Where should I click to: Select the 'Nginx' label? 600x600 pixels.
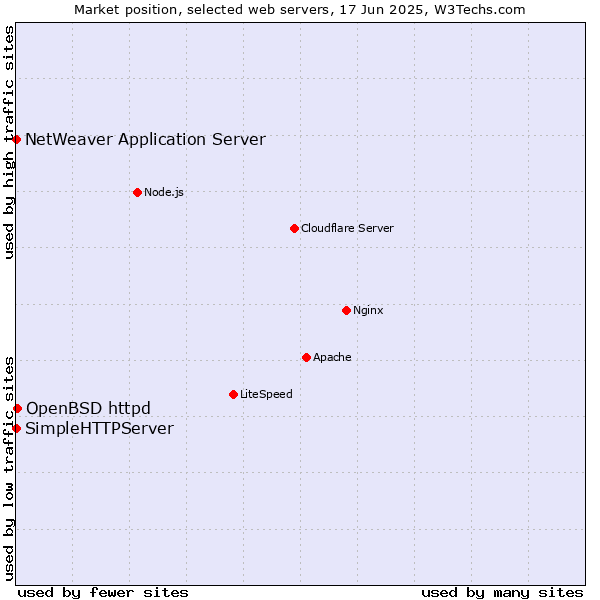368,310
